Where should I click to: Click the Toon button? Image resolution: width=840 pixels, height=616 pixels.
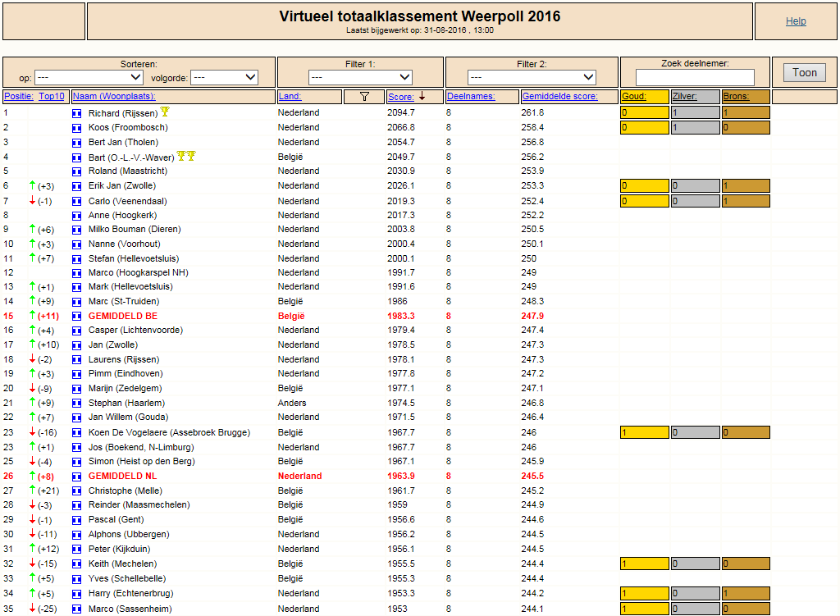pos(805,73)
